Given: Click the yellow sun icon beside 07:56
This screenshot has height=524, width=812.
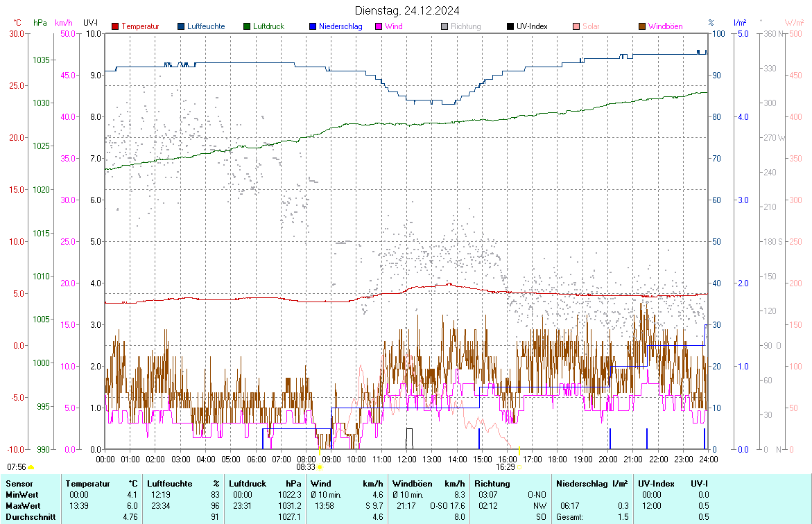Looking at the screenshot, I should (x=31, y=468).
